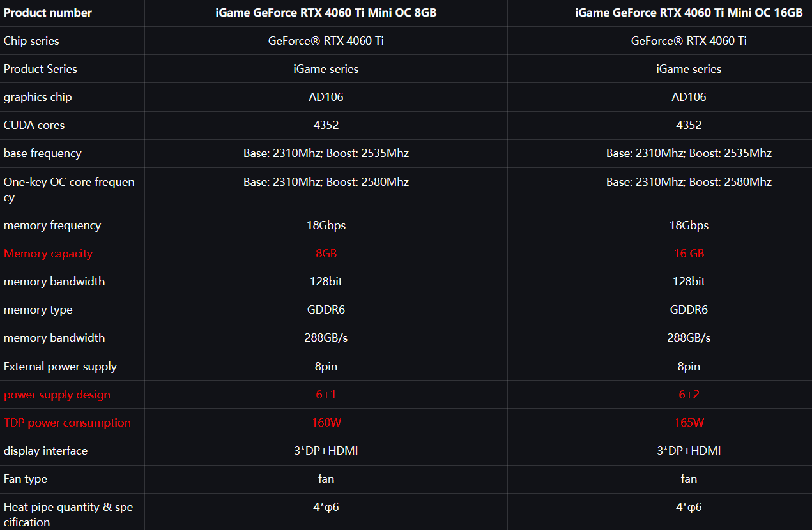Select the iGame RTX 4060 Ti Mini OC 8GB heading
This screenshot has height=530, width=812.
(x=326, y=13)
